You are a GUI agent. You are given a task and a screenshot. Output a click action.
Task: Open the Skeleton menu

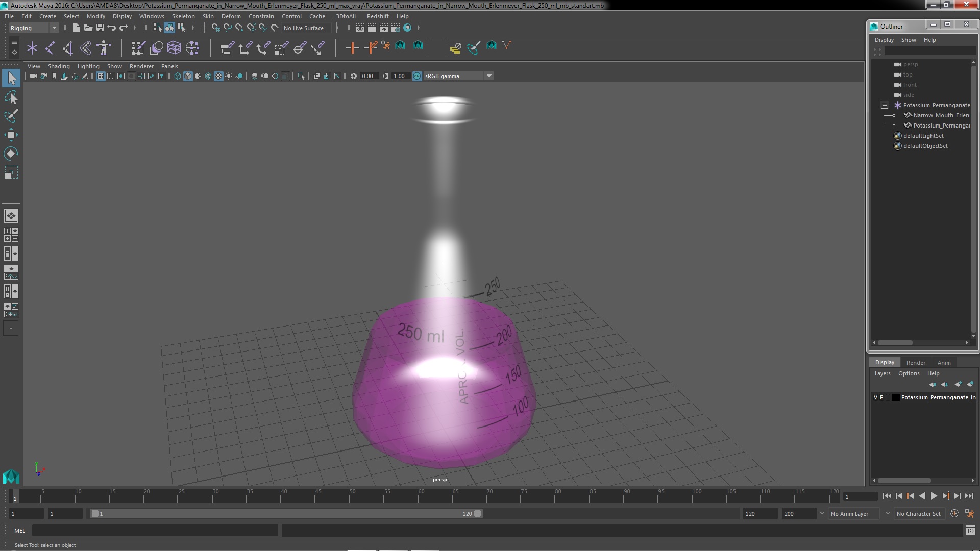(x=183, y=16)
